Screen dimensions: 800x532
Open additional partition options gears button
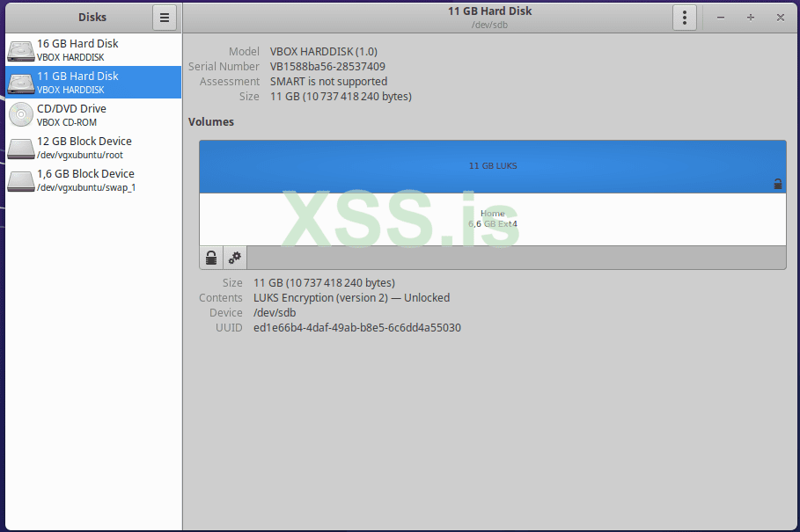pos(235,258)
